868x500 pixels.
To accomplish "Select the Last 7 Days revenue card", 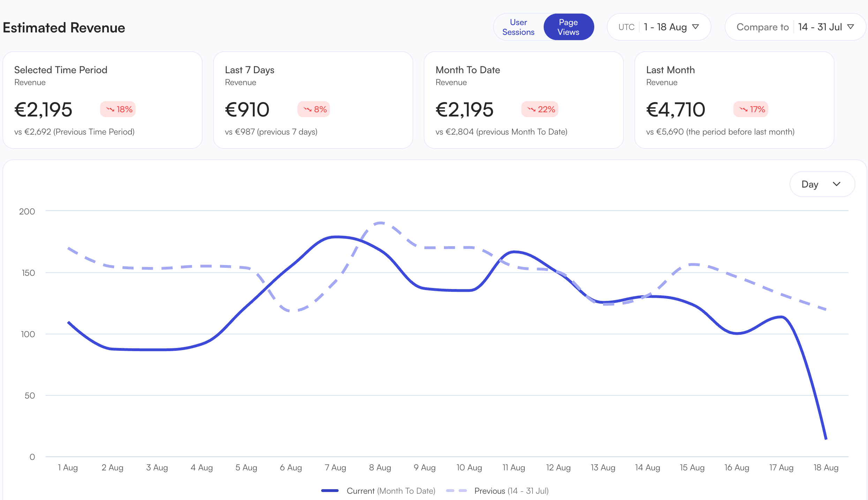I will (313, 100).
